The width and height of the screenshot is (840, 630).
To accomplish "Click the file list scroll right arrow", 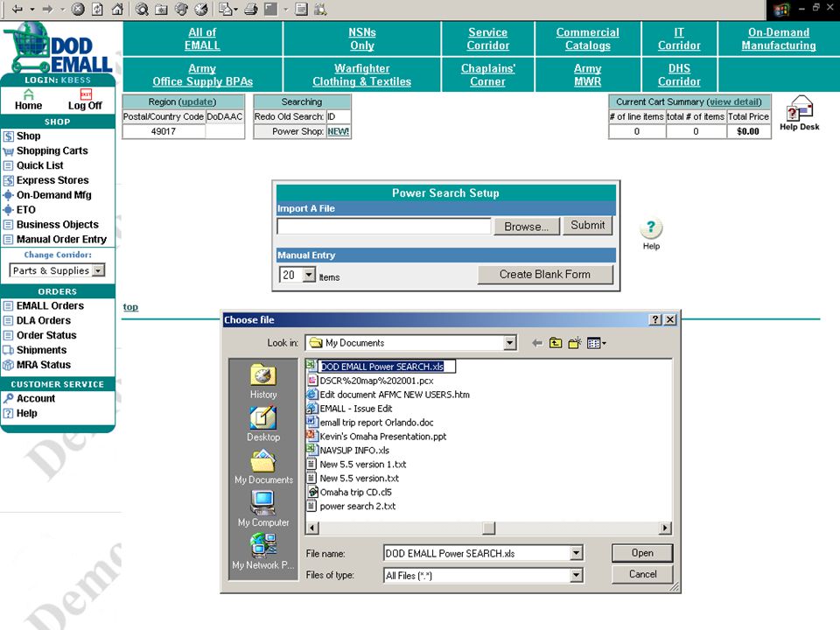I will click(x=665, y=528).
